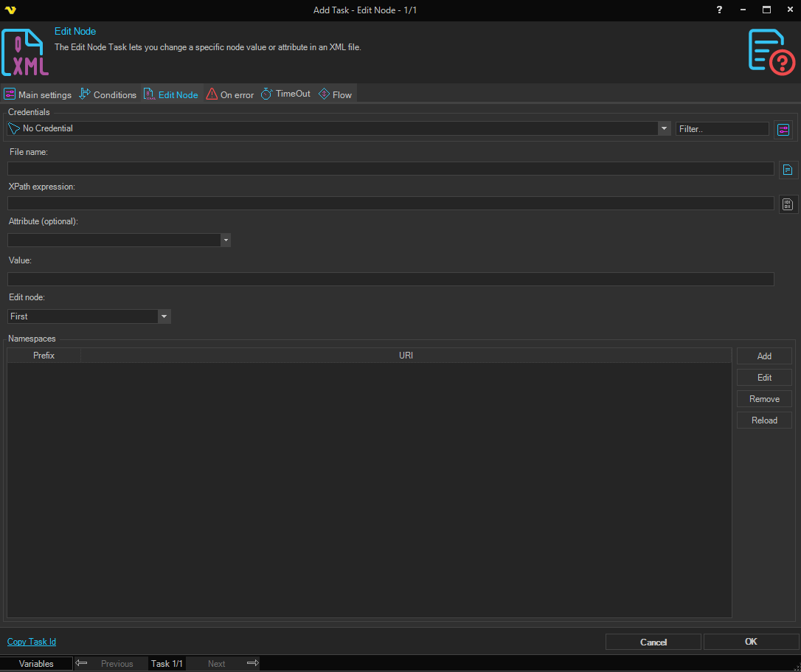This screenshot has height=672, width=801.
Task: Switch to the Main settings tab
Action: [38, 94]
